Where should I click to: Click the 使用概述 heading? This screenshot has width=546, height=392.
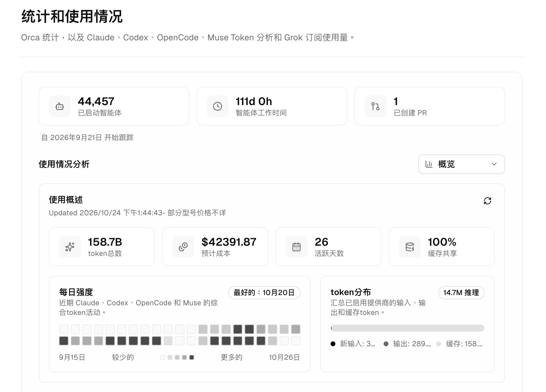66,200
